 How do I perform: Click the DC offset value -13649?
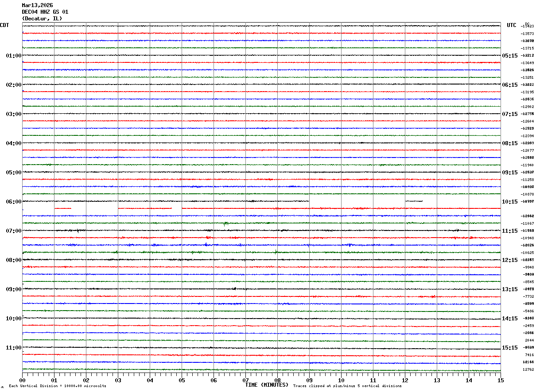click(528, 63)
